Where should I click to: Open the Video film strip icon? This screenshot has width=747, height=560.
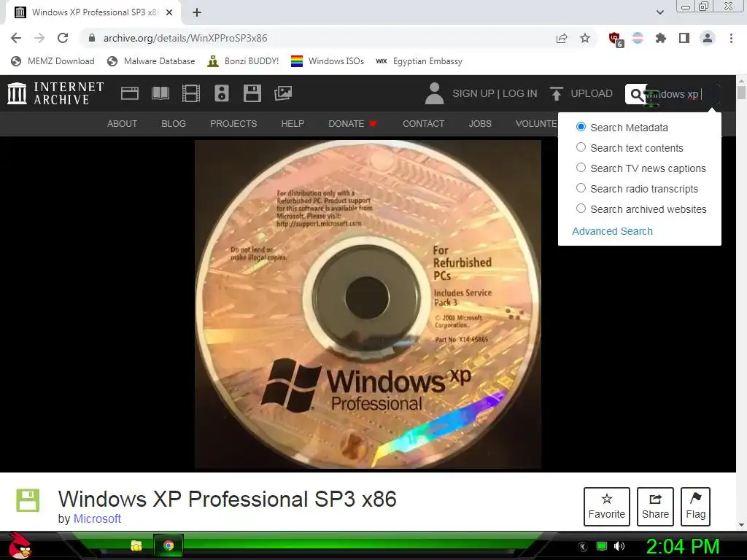tap(191, 93)
